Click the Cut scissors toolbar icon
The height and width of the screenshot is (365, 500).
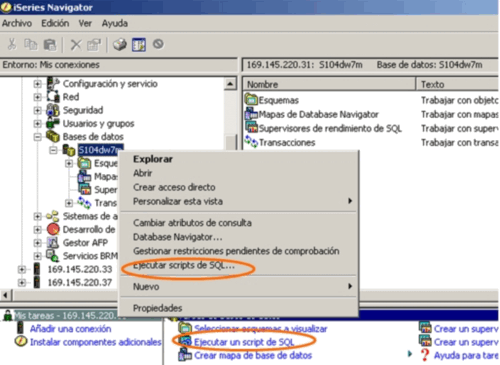click(x=12, y=44)
